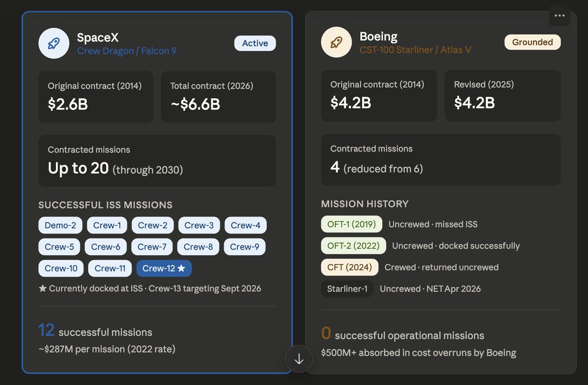Select the Demo-2 mission chip

[60, 225]
